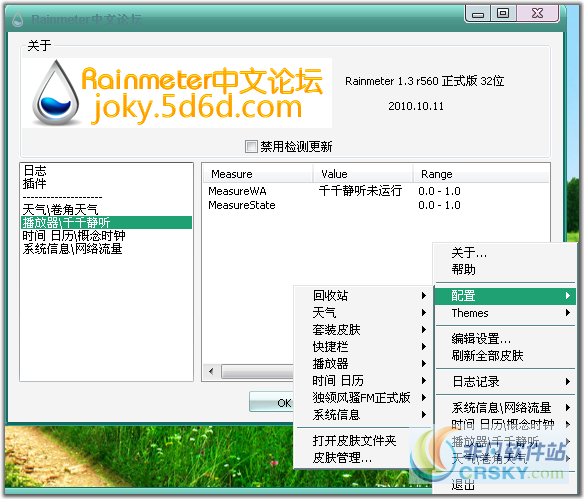Click the arrow beside 套装皮肤

click(424, 330)
